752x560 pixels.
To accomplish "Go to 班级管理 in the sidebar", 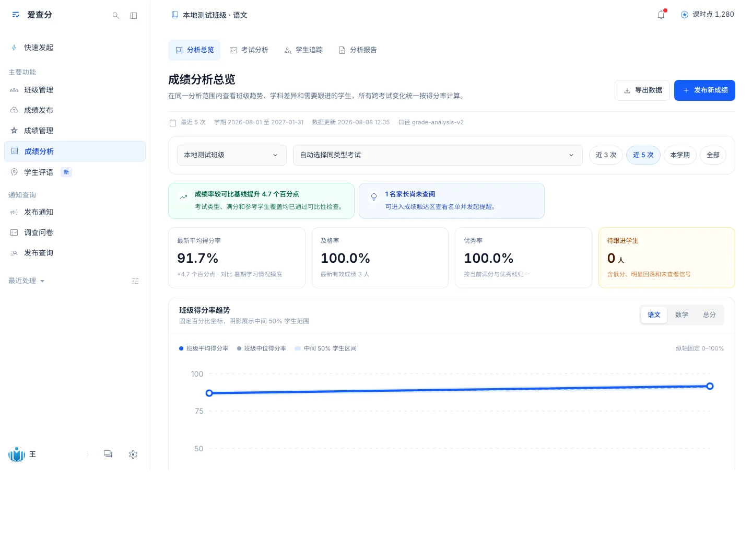I will coord(75,90).
